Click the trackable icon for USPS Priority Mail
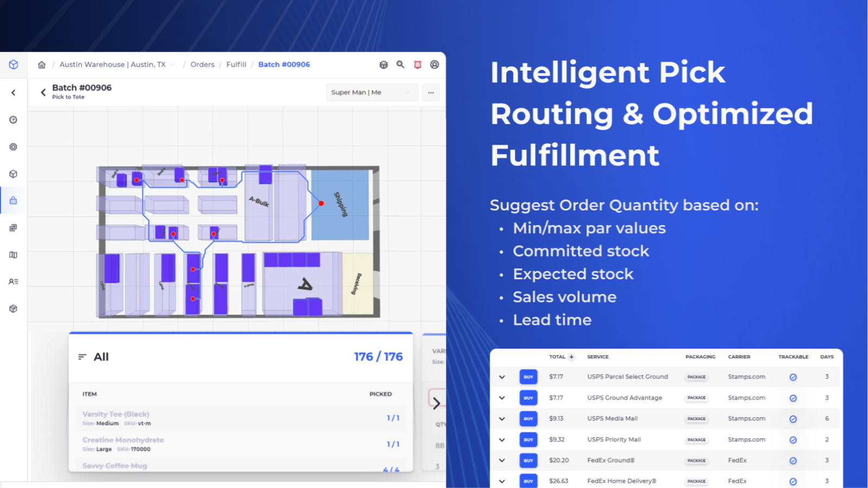Screen dimensions: 868x488 click(x=793, y=439)
